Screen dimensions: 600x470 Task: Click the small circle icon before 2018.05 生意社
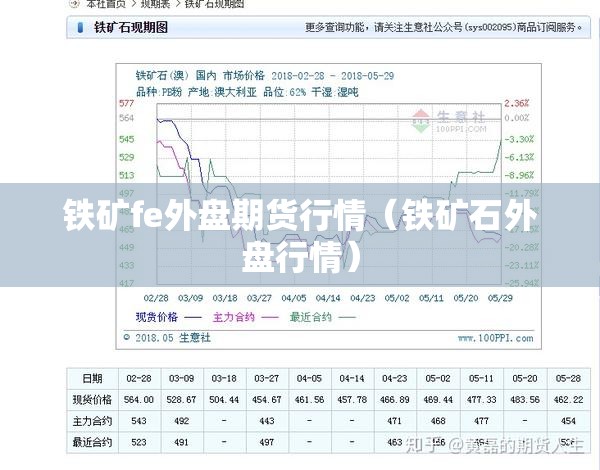click(127, 337)
